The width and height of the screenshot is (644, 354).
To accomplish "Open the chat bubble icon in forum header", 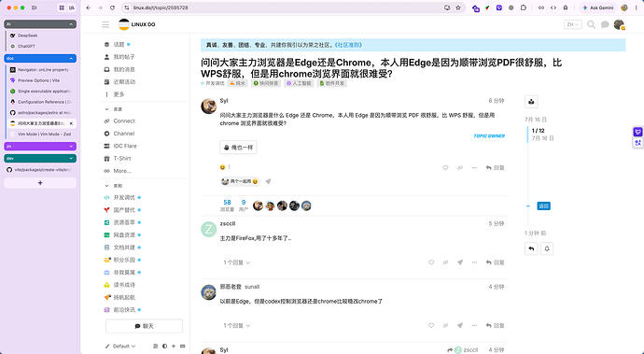I will [x=605, y=24].
